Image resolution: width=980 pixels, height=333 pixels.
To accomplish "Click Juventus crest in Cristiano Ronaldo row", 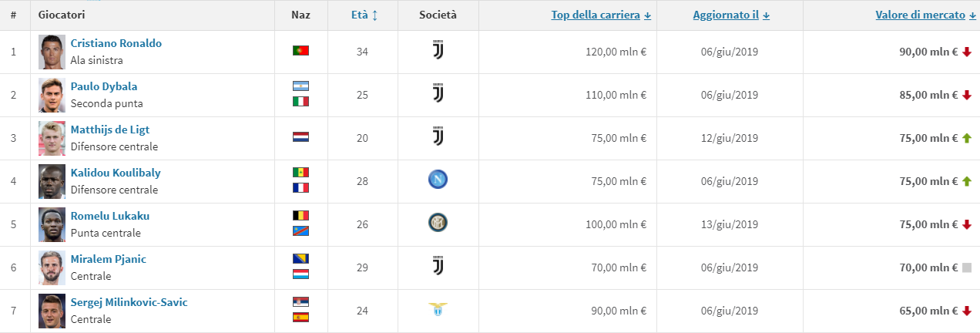I will pos(438,52).
